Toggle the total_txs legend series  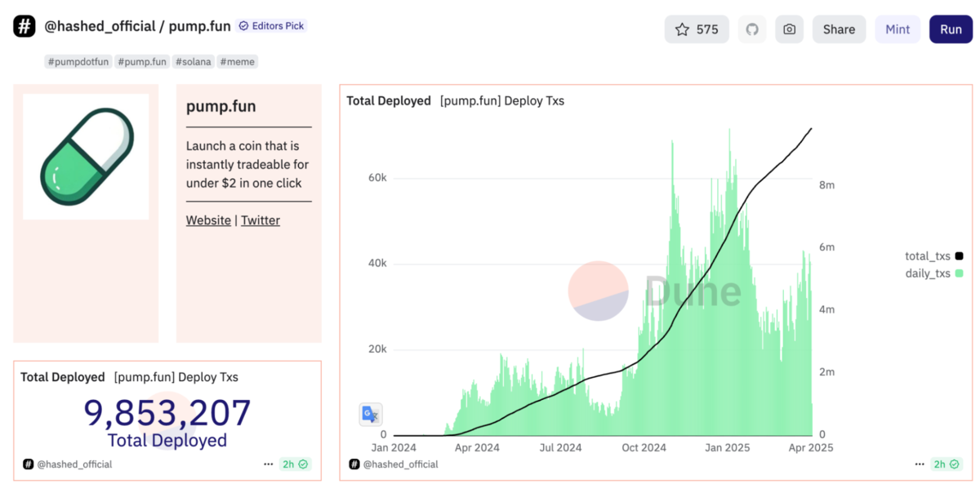[x=933, y=256]
